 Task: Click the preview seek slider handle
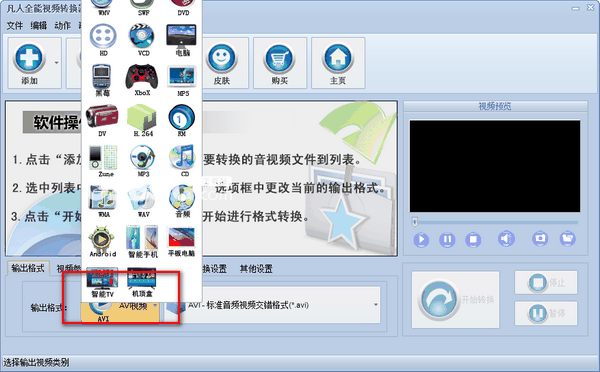pos(415,222)
